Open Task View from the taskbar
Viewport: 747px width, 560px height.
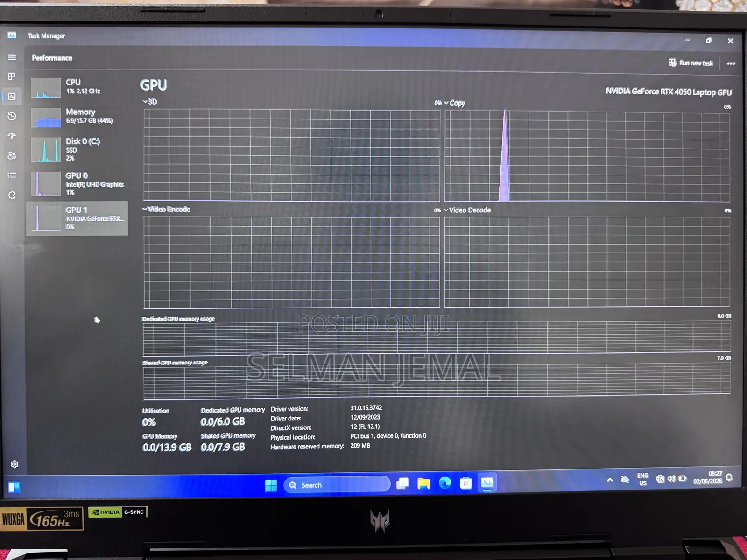coord(402,483)
